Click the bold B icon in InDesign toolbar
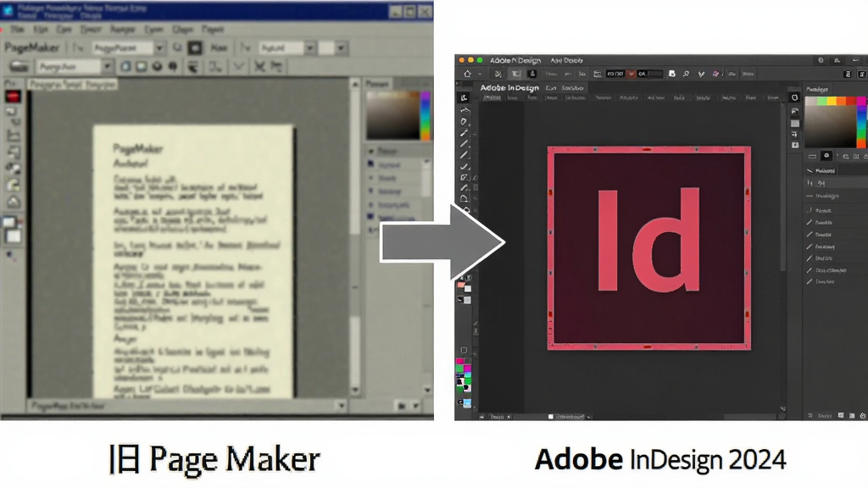 671,74
